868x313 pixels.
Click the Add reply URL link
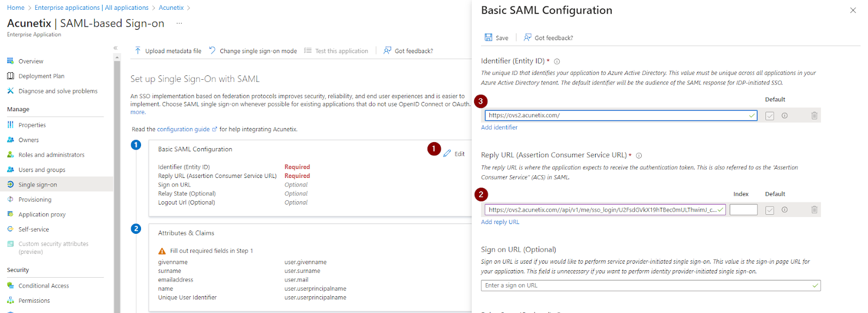coord(500,222)
